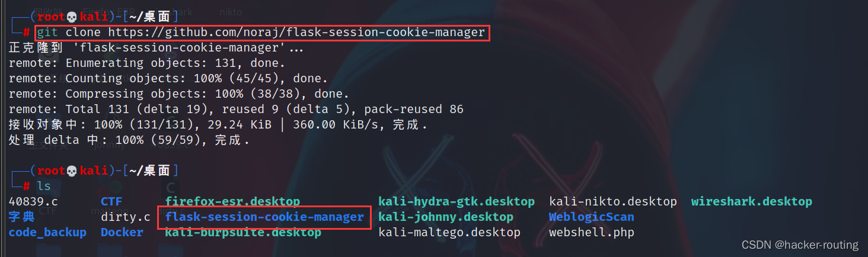Click the WeblogicScan directory name
Screen dimensions: 868x257
coord(592,217)
